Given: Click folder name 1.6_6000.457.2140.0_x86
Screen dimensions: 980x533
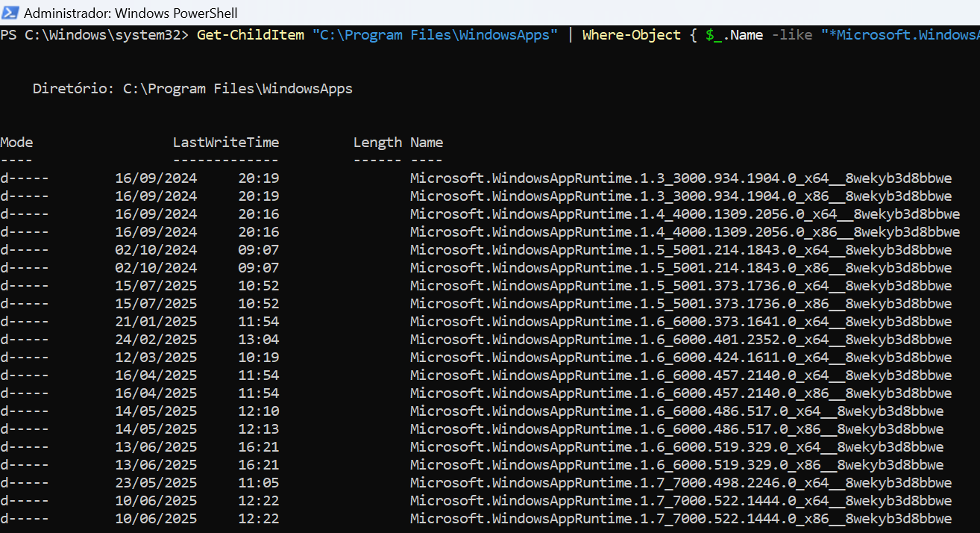Looking at the screenshot, I should coord(681,393).
